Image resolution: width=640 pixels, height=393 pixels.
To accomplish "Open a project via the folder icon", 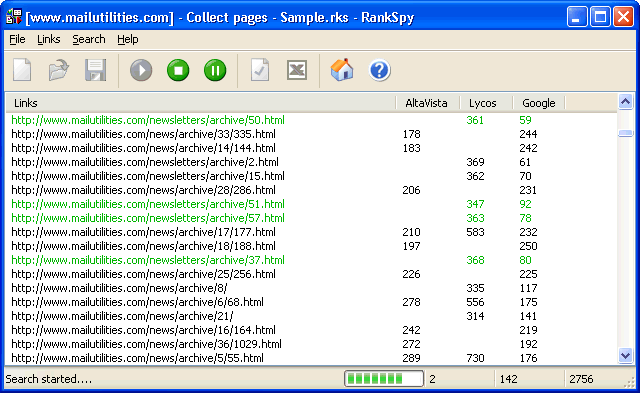I will point(59,70).
